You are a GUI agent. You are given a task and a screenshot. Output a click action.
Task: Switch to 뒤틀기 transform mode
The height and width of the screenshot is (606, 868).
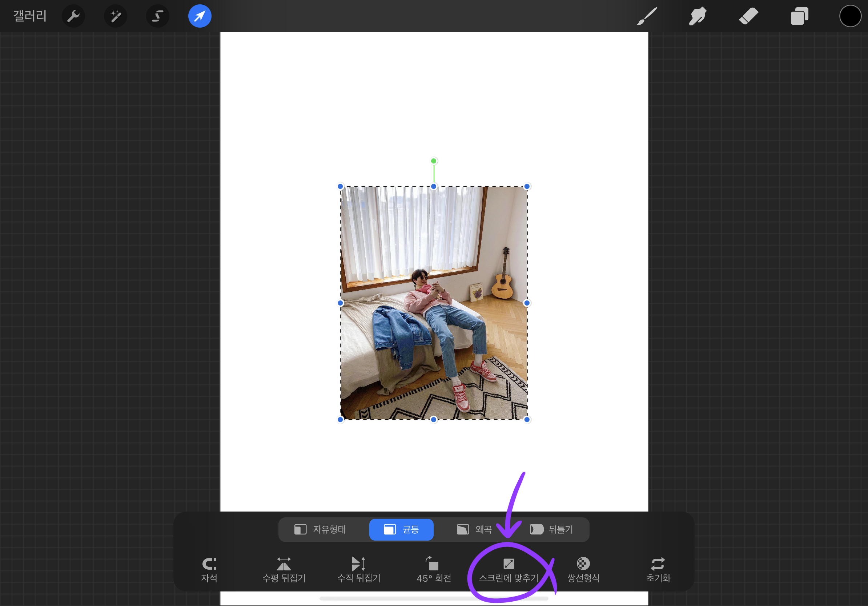pos(551,529)
